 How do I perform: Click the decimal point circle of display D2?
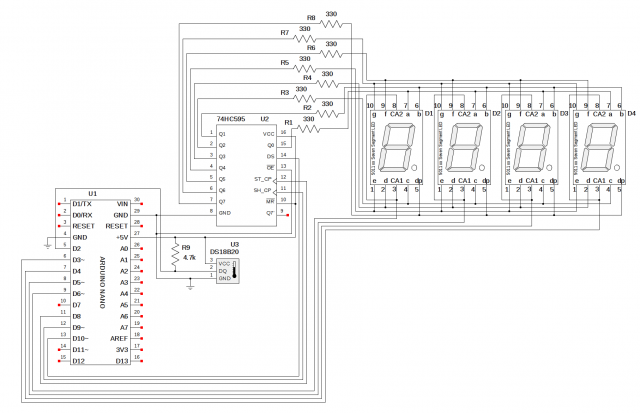tap(482, 168)
